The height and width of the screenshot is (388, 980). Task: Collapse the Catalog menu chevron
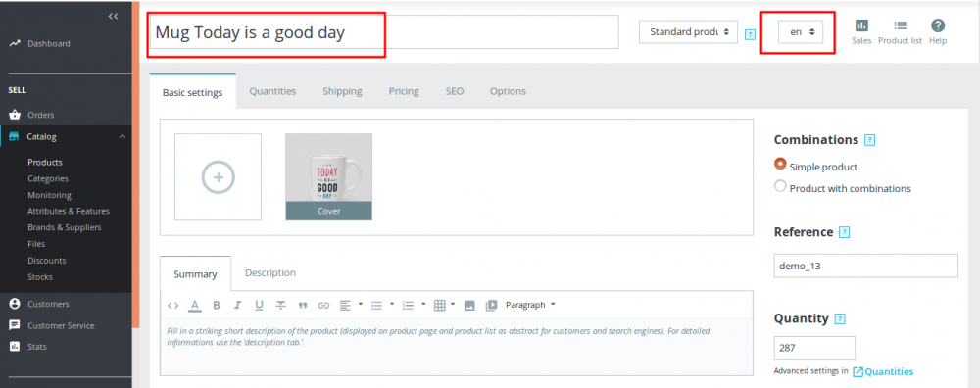(122, 137)
